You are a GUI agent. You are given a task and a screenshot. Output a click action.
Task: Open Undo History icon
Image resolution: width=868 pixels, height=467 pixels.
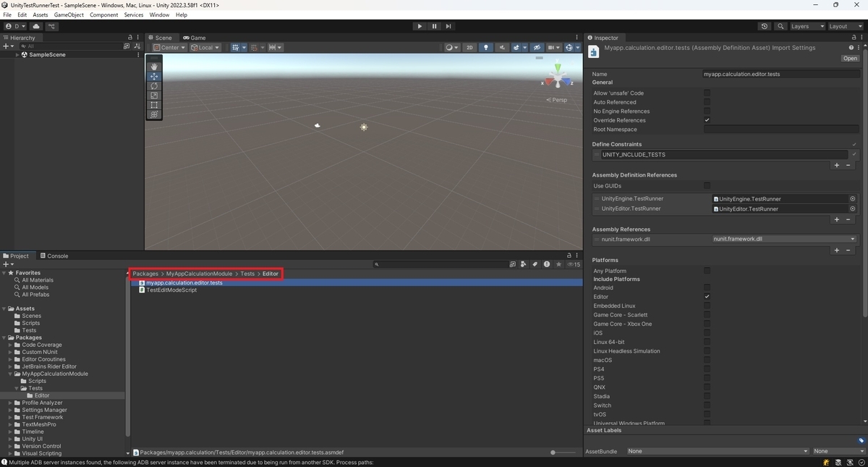tap(765, 26)
